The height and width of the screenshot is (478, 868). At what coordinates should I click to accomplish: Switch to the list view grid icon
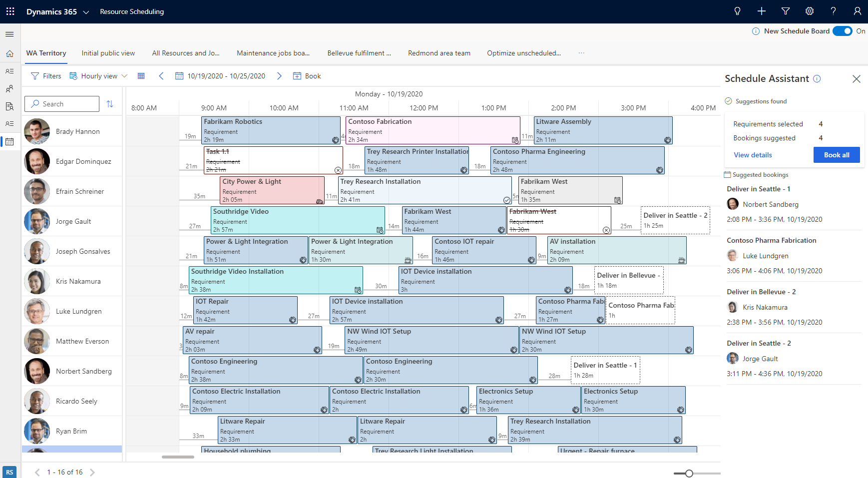coord(141,76)
